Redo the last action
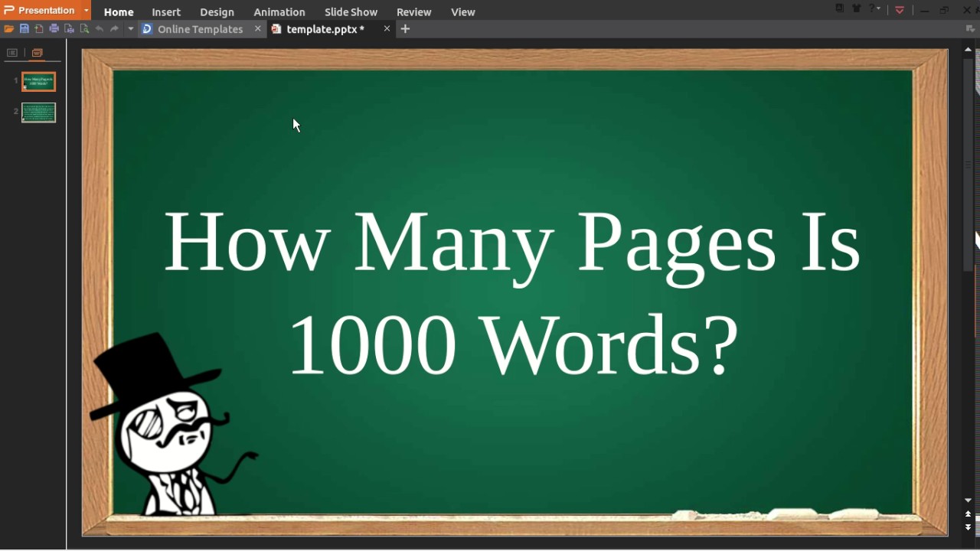The height and width of the screenshot is (551, 980). click(x=115, y=28)
